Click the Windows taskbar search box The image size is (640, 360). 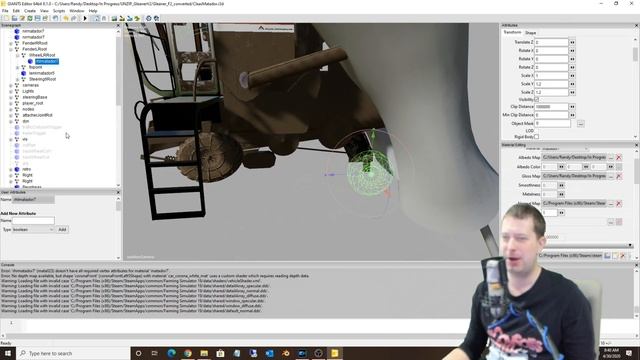tap(73, 353)
